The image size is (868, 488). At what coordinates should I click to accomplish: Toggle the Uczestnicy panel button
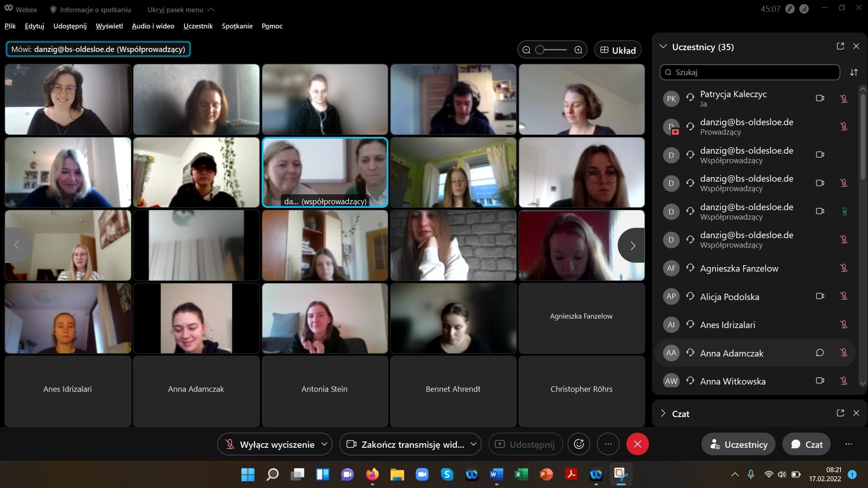pyautogui.click(x=738, y=445)
